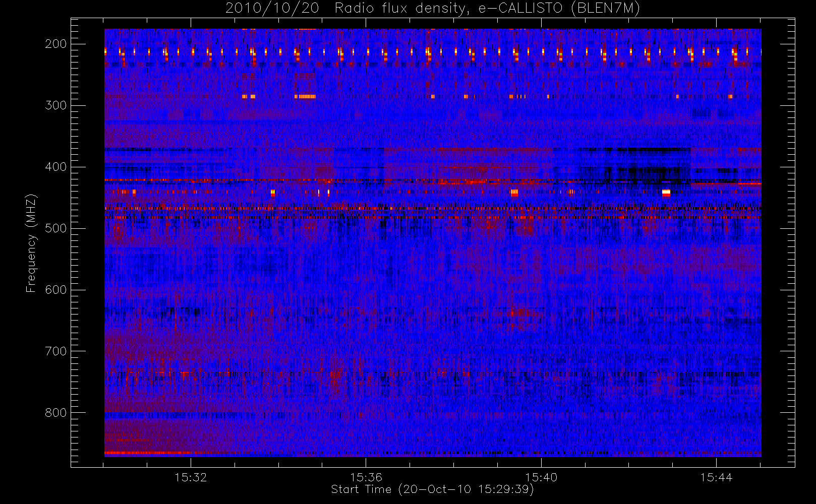This screenshot has height=504, width=816.
Task: Click the 15:40 time tick label
Action: click(x=541, y=477)
